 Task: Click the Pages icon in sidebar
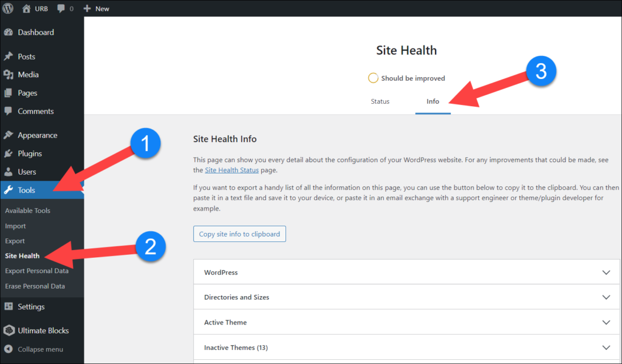(x=9, y=93)
